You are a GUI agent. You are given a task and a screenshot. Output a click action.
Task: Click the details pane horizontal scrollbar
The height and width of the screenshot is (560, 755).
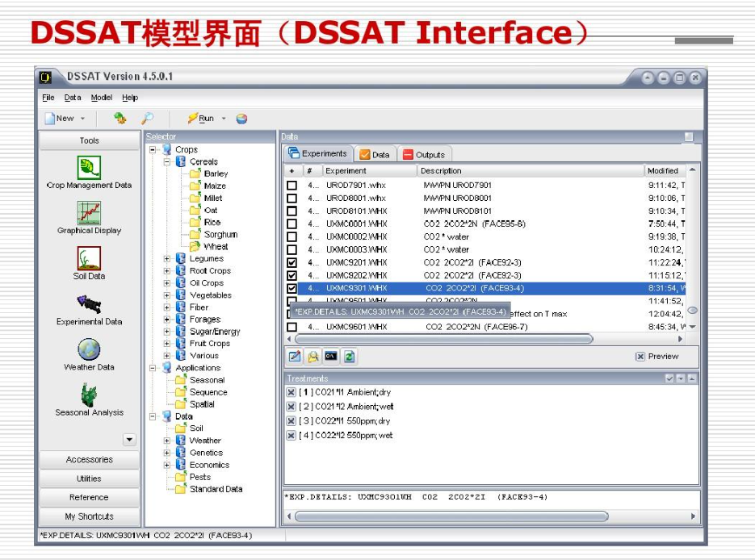(451, 516)
